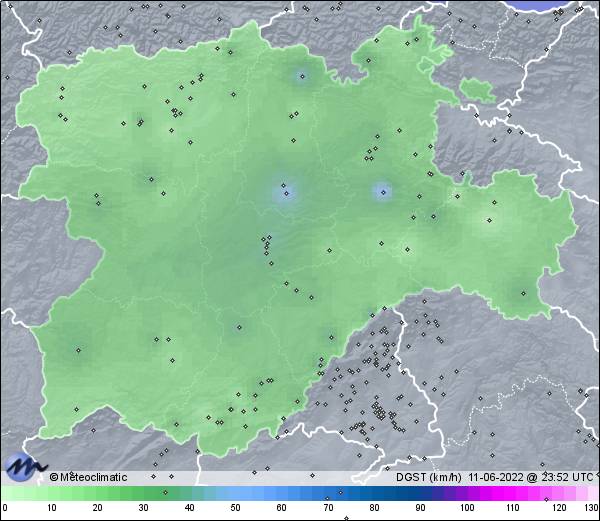Click the ©Meteoclimatic copyright text
This screenshot has height=521, width=600.
tap(88, 477)
